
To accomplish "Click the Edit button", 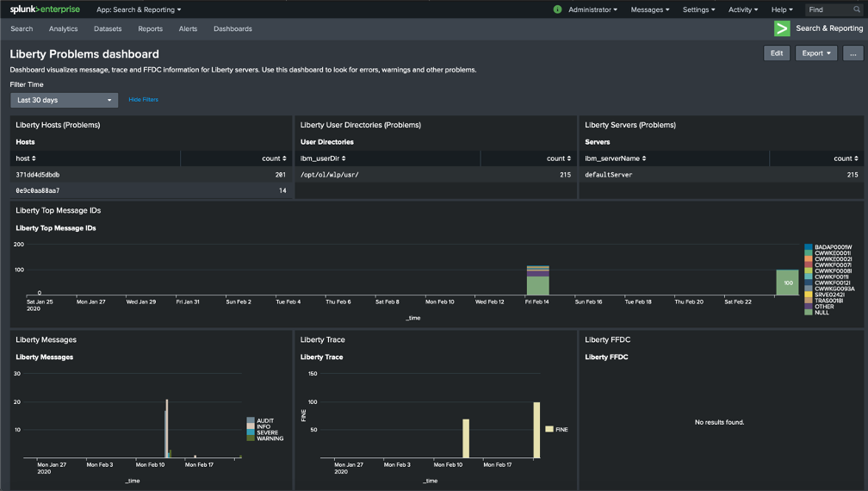I will click(x=776, y=53).
